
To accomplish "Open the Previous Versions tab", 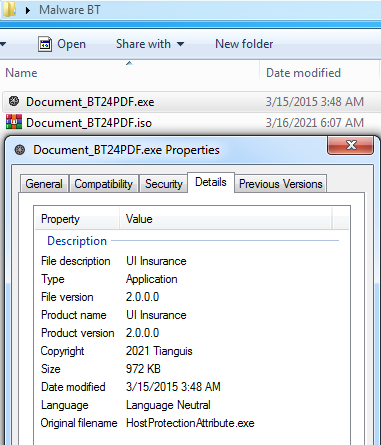I will point(281,184).
